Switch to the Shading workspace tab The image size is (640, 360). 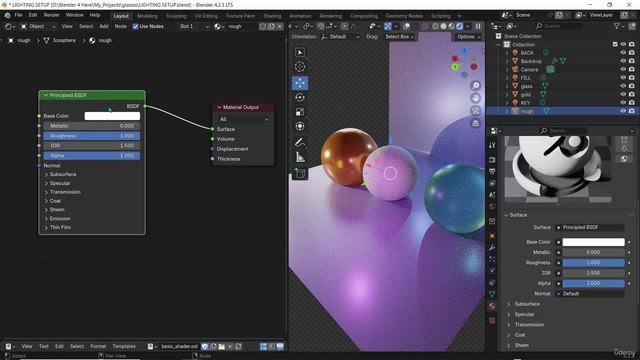click(272, 16)
